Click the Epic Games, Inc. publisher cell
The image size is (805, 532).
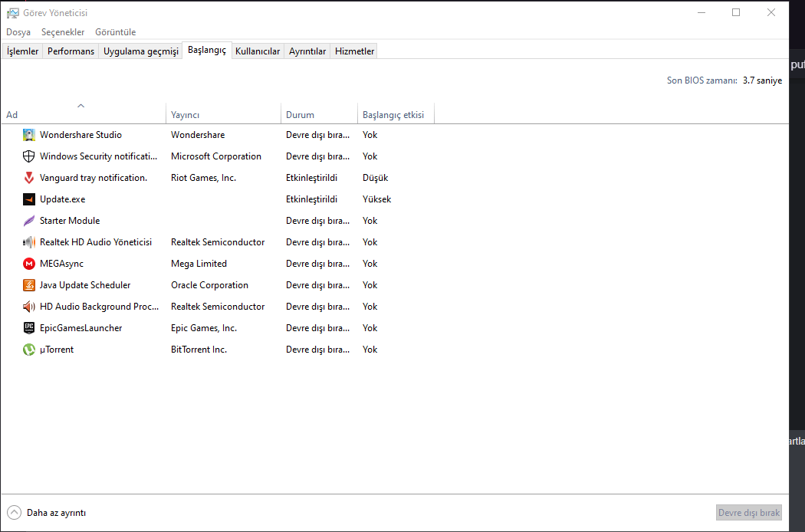204,328
